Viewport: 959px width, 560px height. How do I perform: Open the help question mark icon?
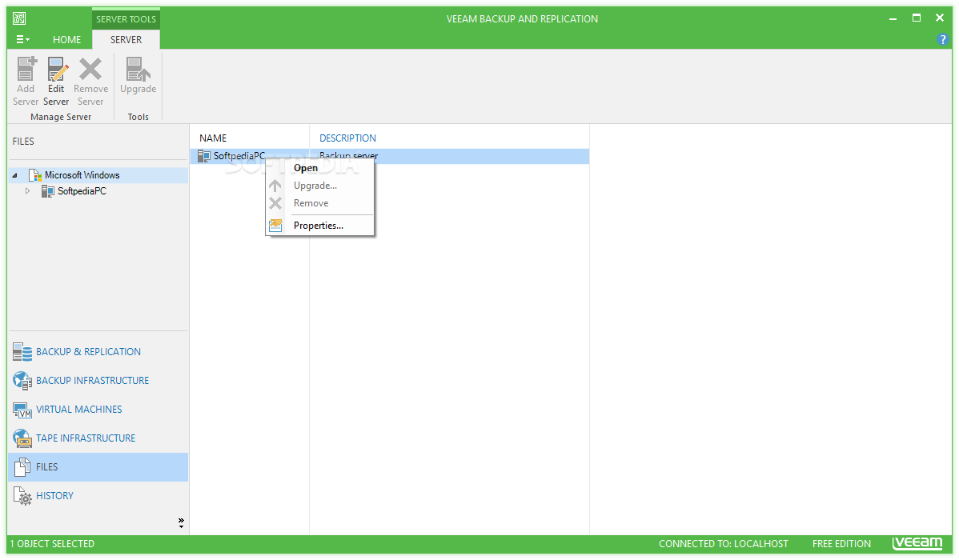[942, 40]
